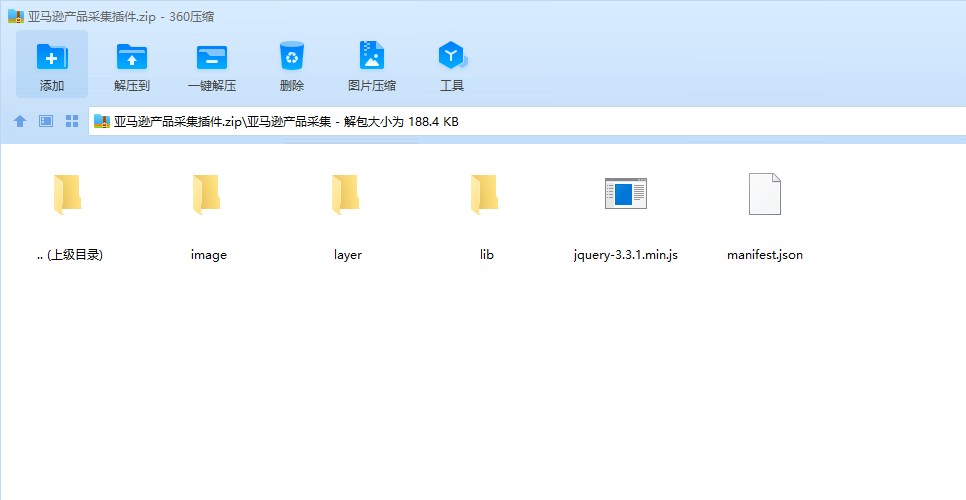Select the jquery-3.3.1.min.js file icon
The height and width of the screenshot is (500, 966).
click(x=626, y=193)
